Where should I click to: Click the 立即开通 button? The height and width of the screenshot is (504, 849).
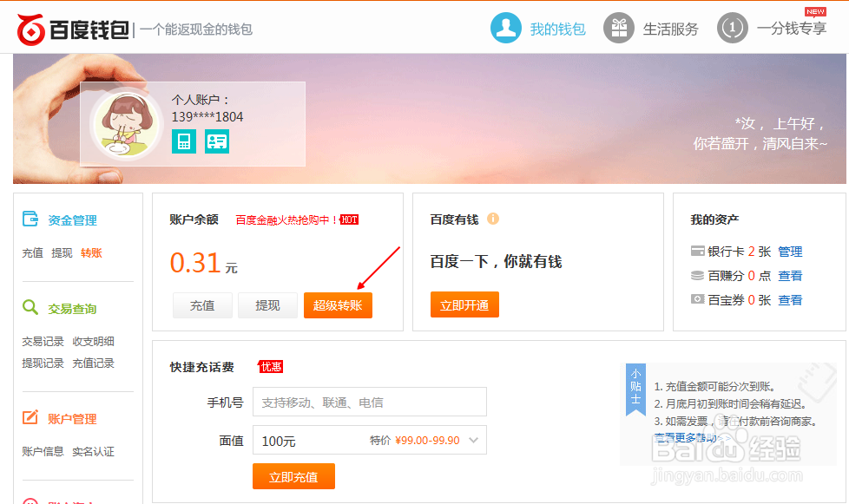coord(464,305)
